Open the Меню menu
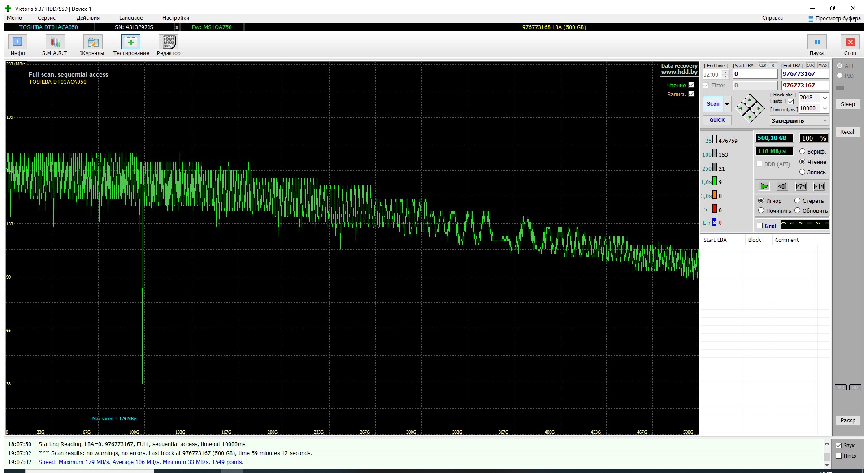 (14, 18)
